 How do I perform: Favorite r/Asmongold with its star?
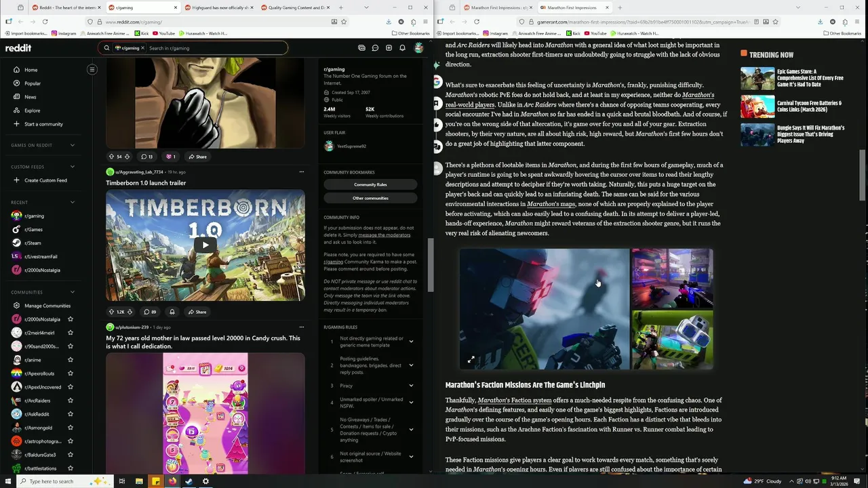[71, 428]
